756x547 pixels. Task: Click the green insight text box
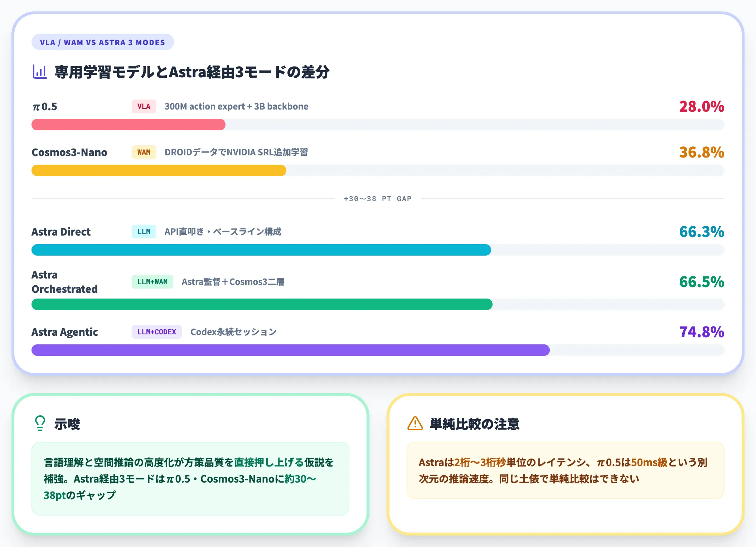coord(190,479)
